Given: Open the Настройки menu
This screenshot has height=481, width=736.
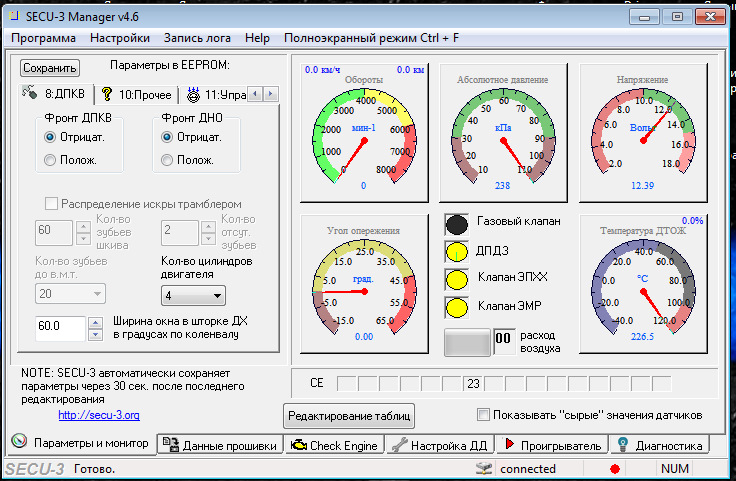Looking at the screenshot, I should click(120, 38).
